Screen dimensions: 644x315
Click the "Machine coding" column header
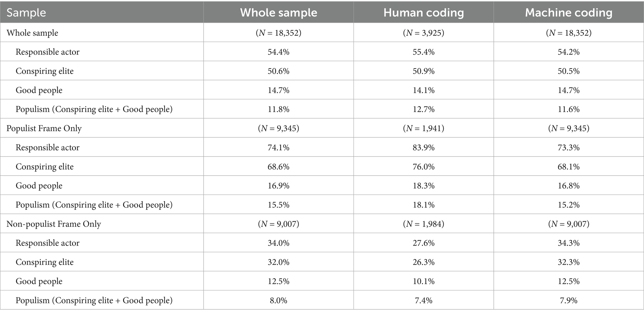tap(569, 13)
